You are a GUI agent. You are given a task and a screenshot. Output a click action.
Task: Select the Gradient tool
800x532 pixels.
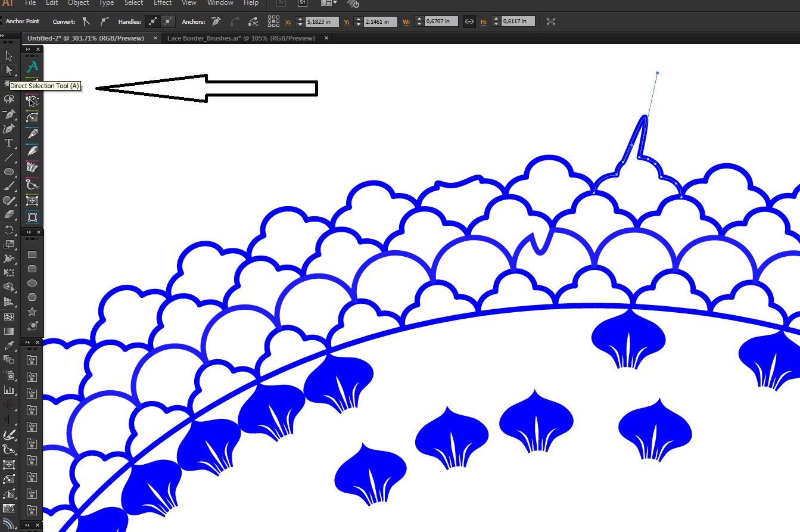tap(9, 331)
